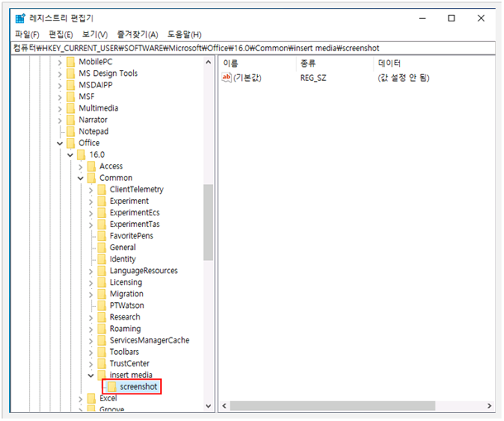
Task: Click the (기본값) string value icon
Action: click(x=226, y=78)
